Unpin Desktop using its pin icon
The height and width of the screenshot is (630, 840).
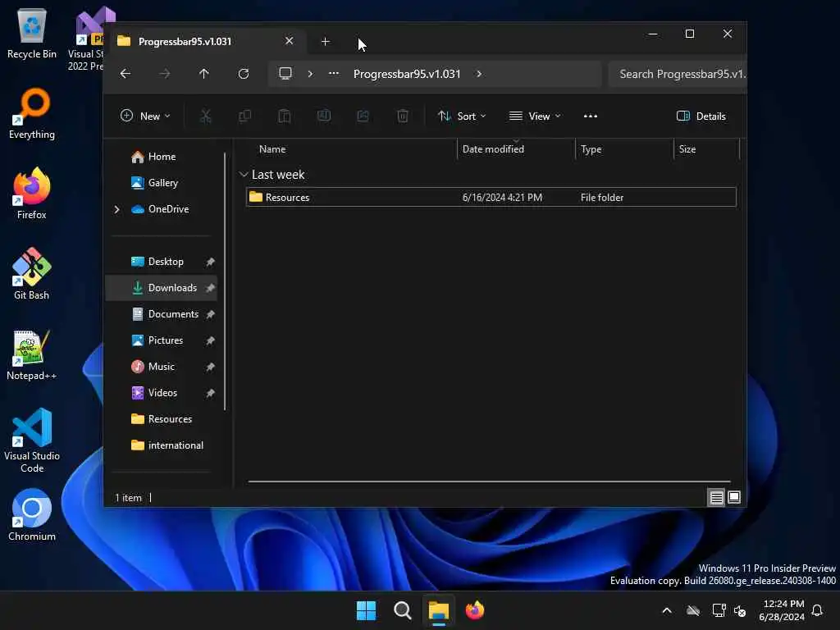(x=211, y=262)
